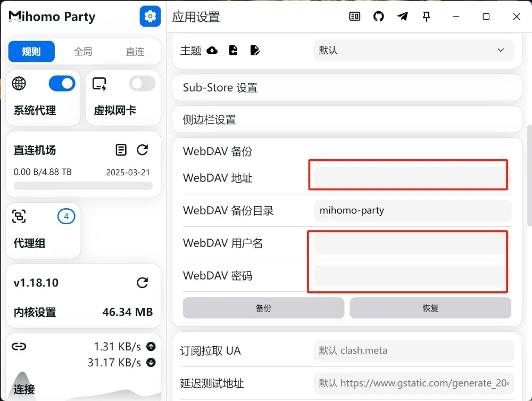532x401 pixels.
Task: Click the 1.31 KB/s upload speed text
Action: [118, 346]
